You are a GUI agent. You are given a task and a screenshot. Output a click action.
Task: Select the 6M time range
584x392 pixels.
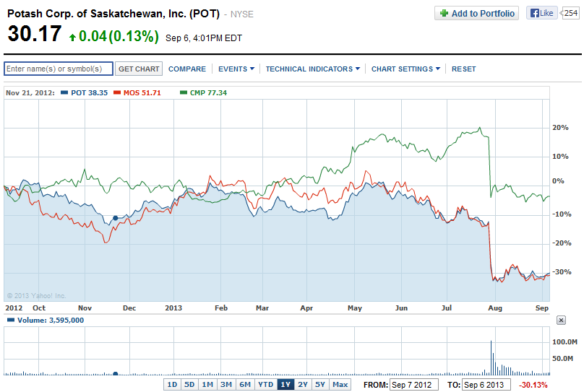click(x=245, y=385)
